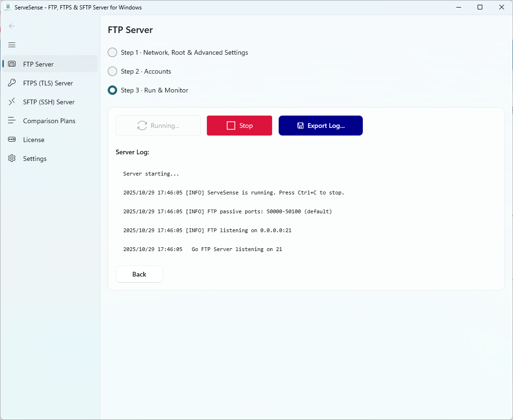
Task: Click the License card icon in sidebar
Action: coord(11,139)
